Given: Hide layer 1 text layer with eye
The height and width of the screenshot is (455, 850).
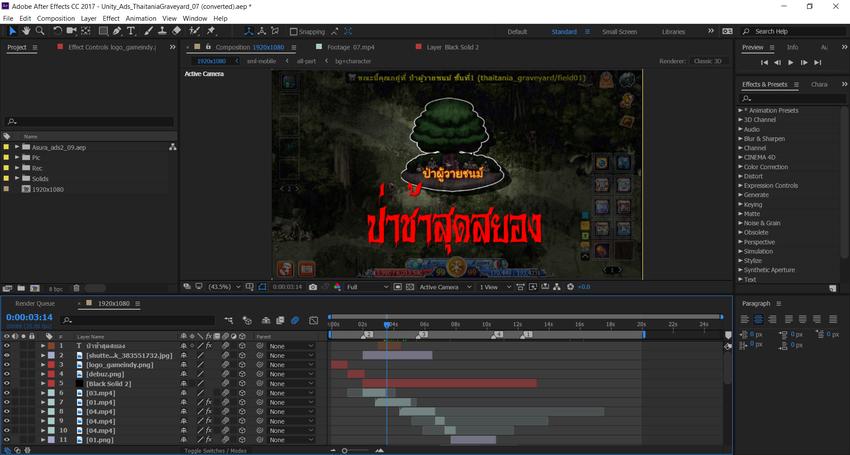Looking at the screenshot, I should pyautogui.click(x=7, y=346).
